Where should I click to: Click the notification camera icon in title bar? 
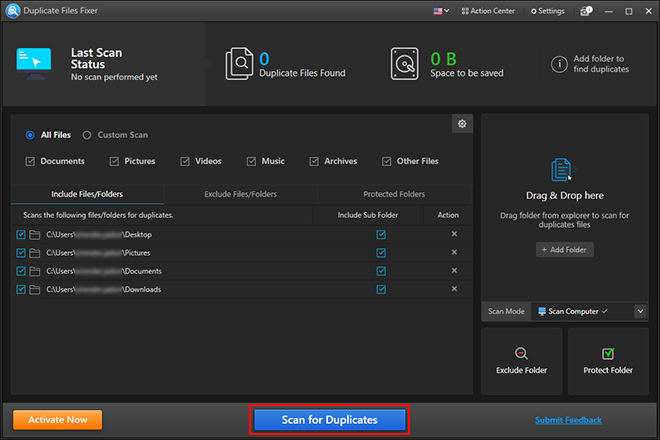(x=585, y=11)
